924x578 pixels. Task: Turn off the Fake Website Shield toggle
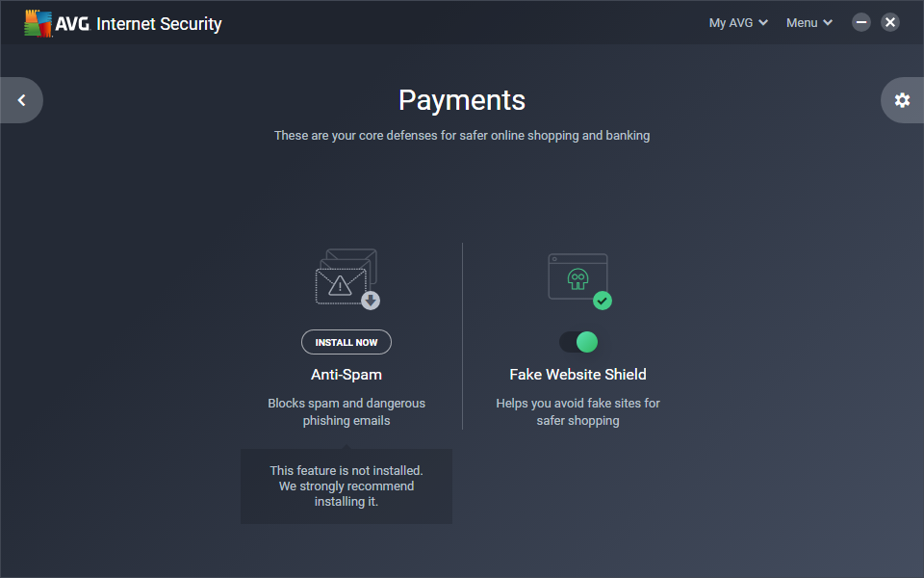pyautogui.click(x=578, y=342)
